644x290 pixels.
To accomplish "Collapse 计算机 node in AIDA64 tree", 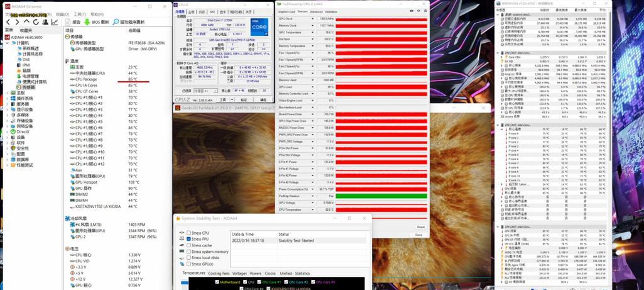I will [7, 43].
